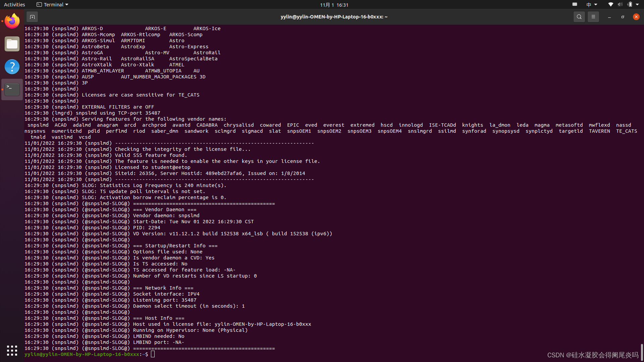Click 'LMBIND needed: No' line

click(104, 336)
